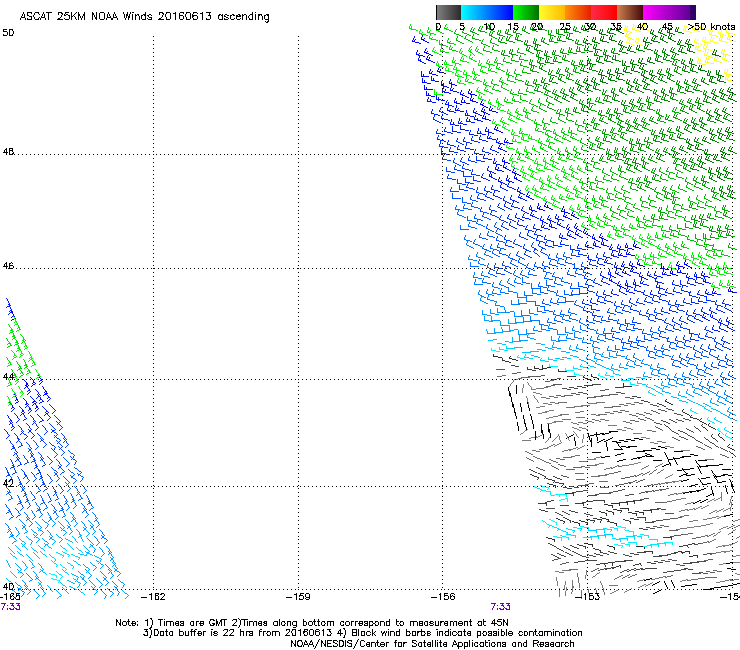740x650 pixels.
Task: Click the latitude label 50
Action: tap(8, 33)
